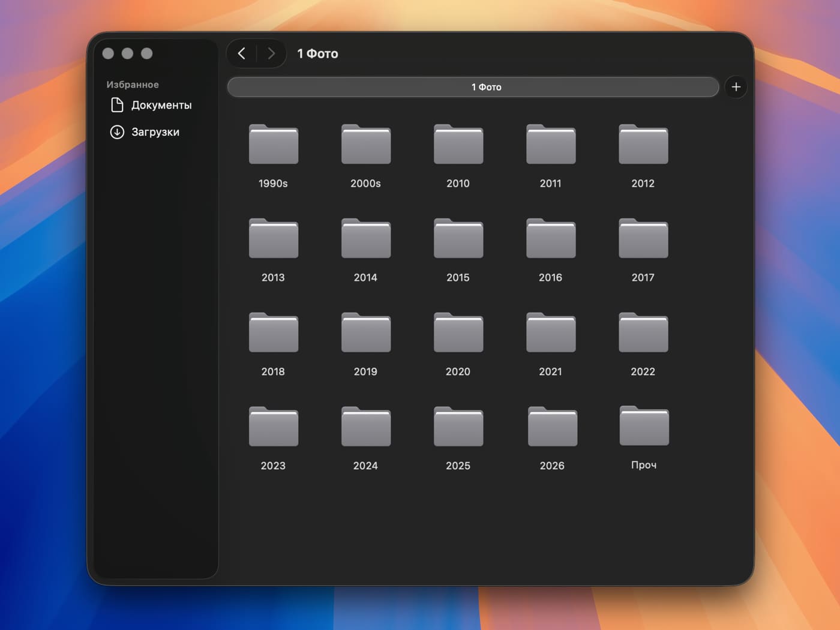
Task: Open the 2000s folder
Action: click(365, 145)
